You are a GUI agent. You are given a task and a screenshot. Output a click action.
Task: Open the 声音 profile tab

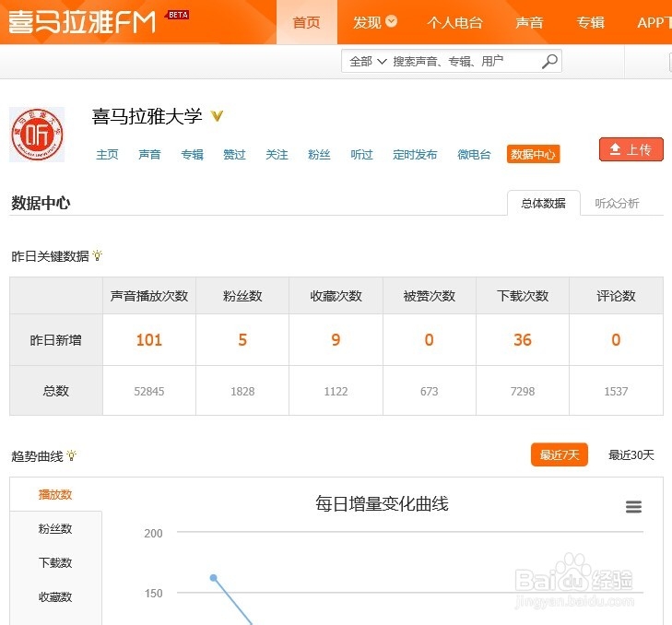[x=149, y=154]
